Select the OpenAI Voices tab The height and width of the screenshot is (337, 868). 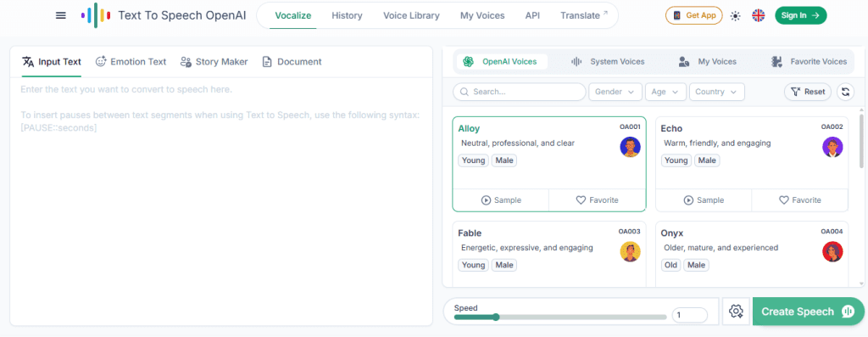point(501,61)
